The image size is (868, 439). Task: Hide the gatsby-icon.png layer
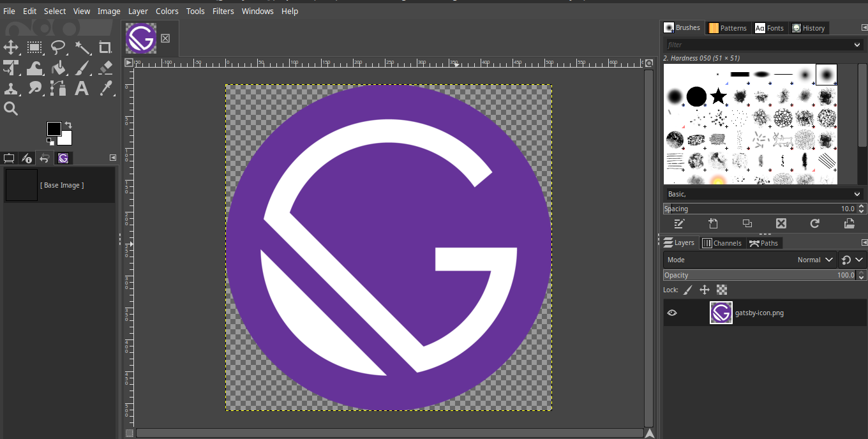coord(672,313)
